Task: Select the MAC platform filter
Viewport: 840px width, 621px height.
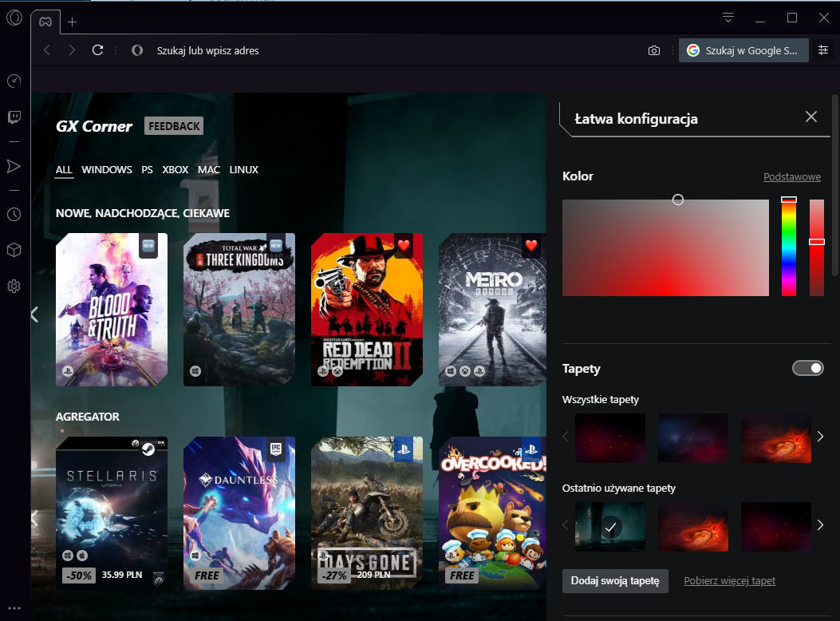Action: [x=209, y=170]
